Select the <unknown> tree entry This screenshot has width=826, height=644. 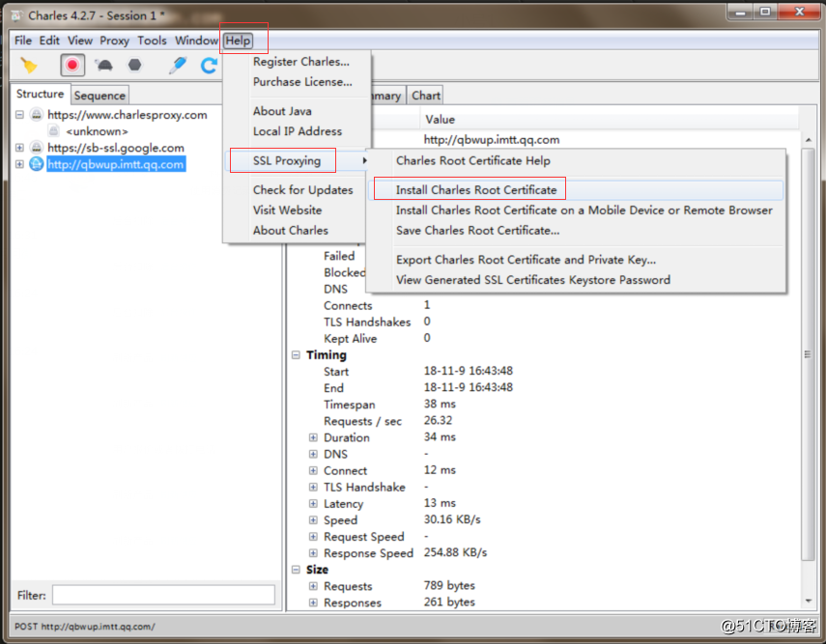pos(97,131)
